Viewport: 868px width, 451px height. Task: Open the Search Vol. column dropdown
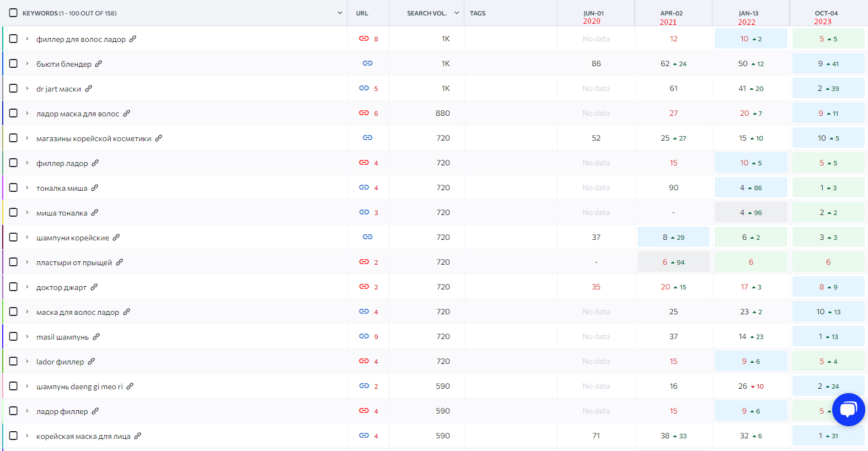coord(457,13)
